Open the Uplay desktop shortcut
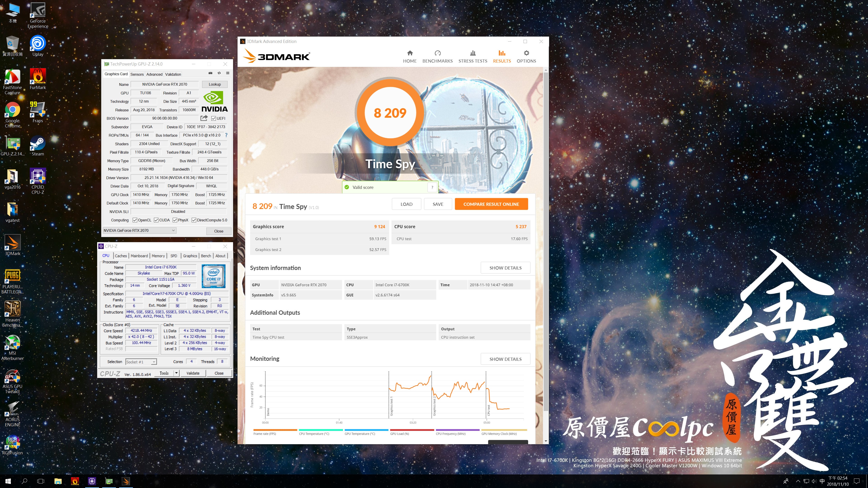868x488 pixels. point(38,45)
